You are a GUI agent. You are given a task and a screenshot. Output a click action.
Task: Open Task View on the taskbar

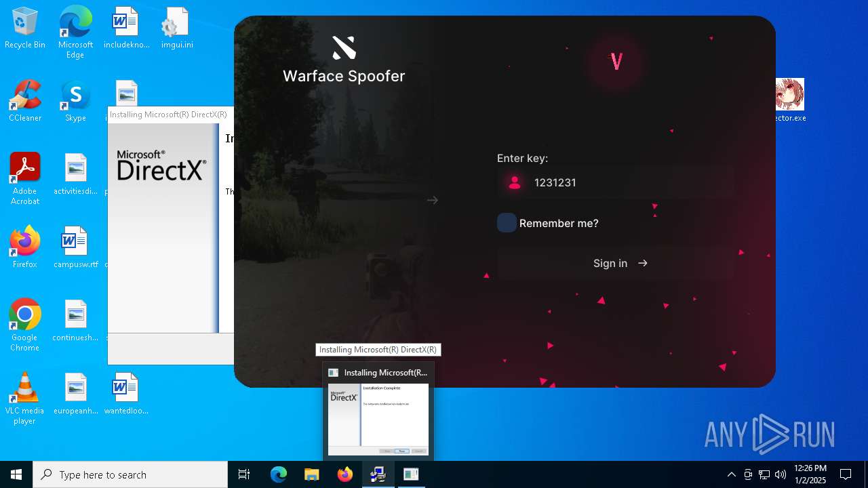pos(244,474)
